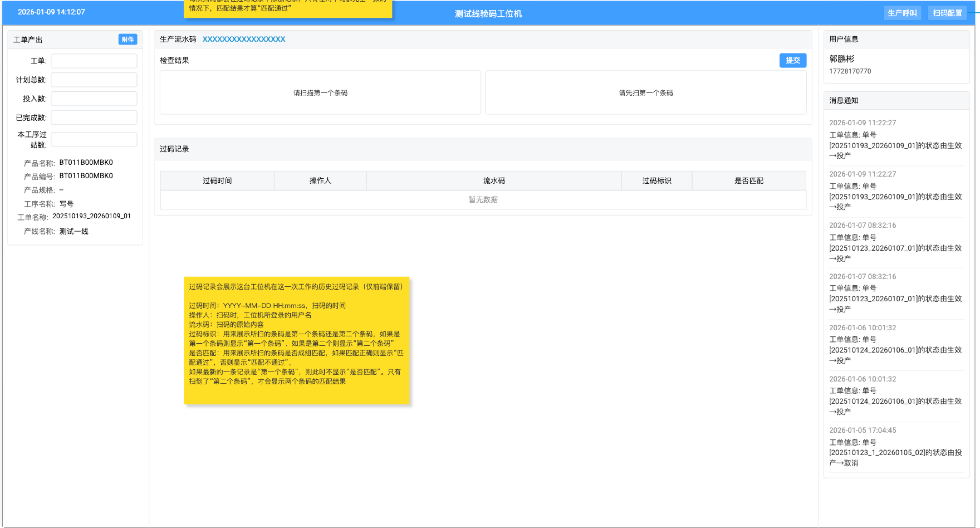Click the production serial code XXXXXXXX link

click(244, 39)
